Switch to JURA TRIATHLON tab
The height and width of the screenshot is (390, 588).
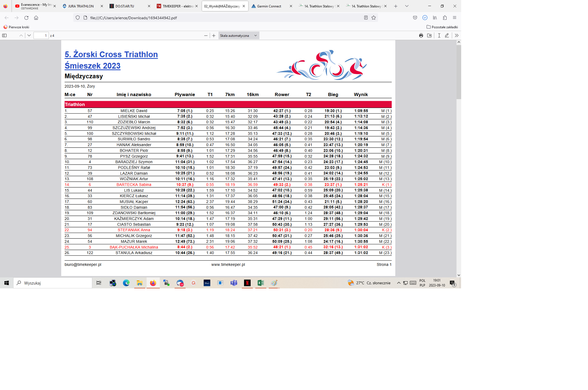pyautogui.click(x=83, y=6)
